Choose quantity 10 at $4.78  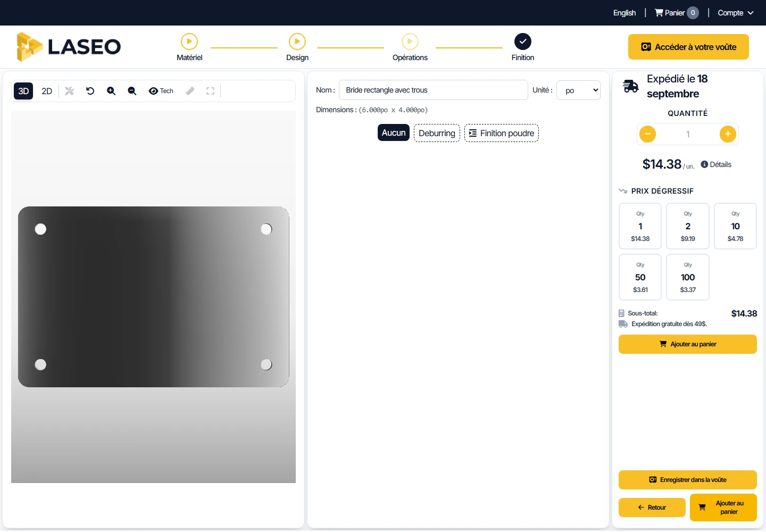tap(735, 226)
